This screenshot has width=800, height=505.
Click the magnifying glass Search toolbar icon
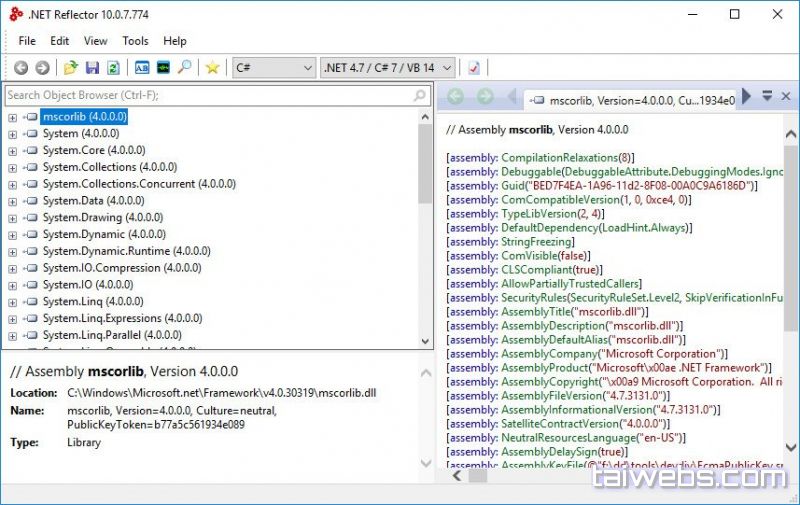pyautogui.click(x=184, y=68)
